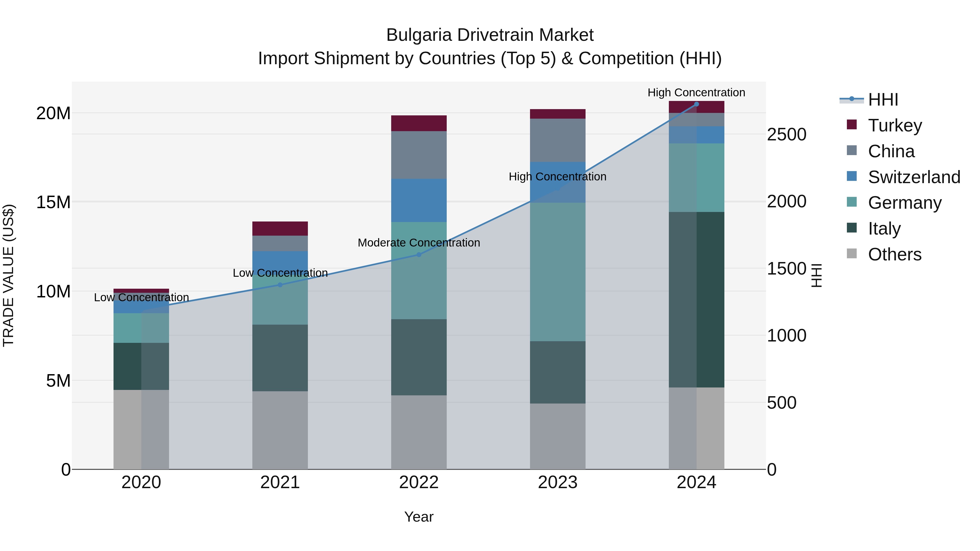Click the 2021 Turkey bar segment

[280, 229]
